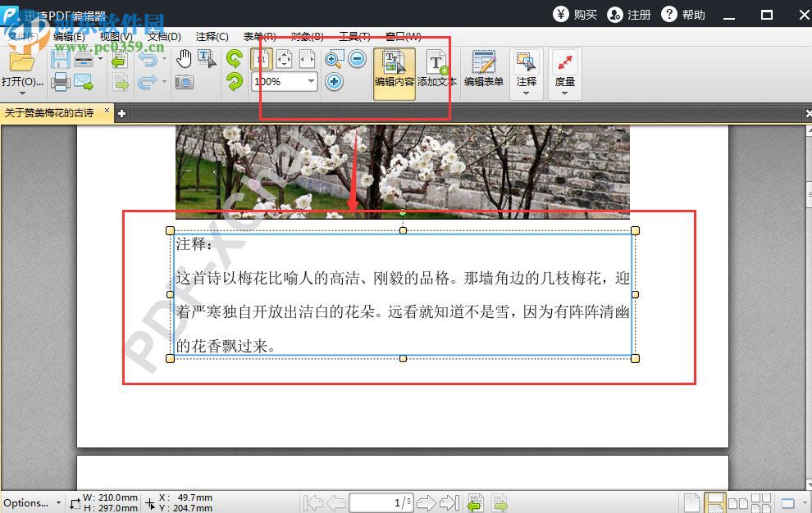
Task: Click the print document icon
Action: [62, 82]
